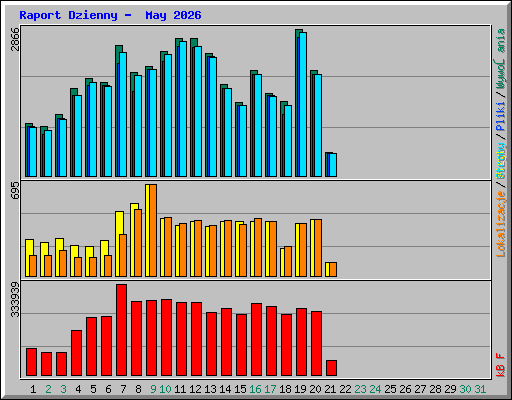Screen dimensions: 512x400
Task: Click day label 16 on the axis
Action: [255, 389]
